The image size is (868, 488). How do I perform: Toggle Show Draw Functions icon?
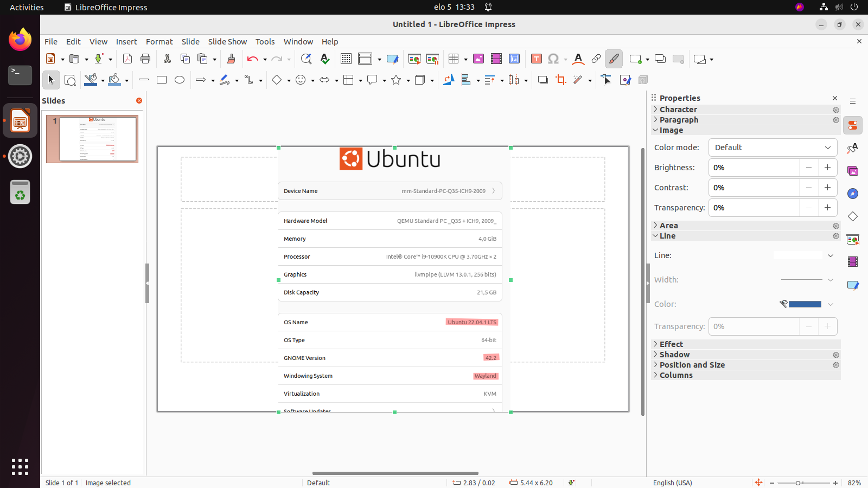(x=614, y=59)
